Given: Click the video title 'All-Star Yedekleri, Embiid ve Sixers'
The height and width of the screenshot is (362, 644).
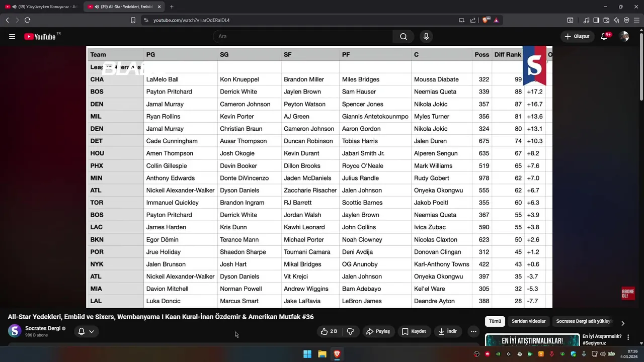Looking at the screenshot, I should [x=160, y=317].
